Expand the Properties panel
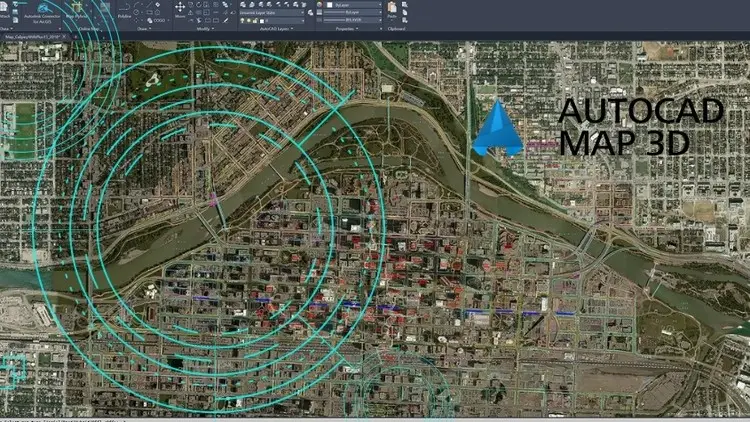This screenshot has width=750, height=422. click(347, 29)
